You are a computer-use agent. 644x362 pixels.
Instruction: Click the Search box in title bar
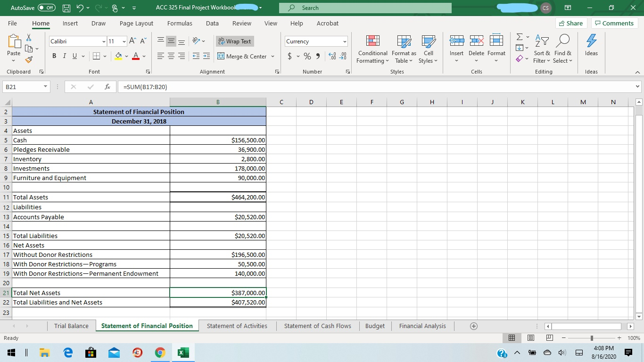tap(365, 8)
